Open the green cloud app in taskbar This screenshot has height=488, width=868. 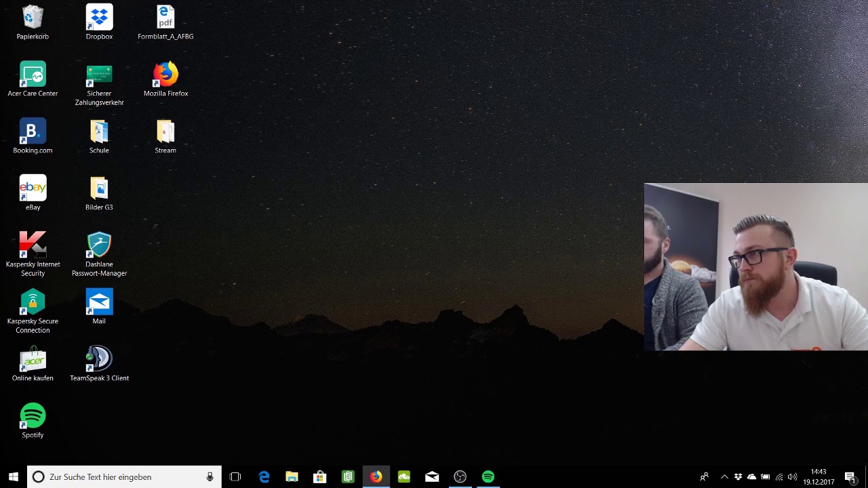404,477
